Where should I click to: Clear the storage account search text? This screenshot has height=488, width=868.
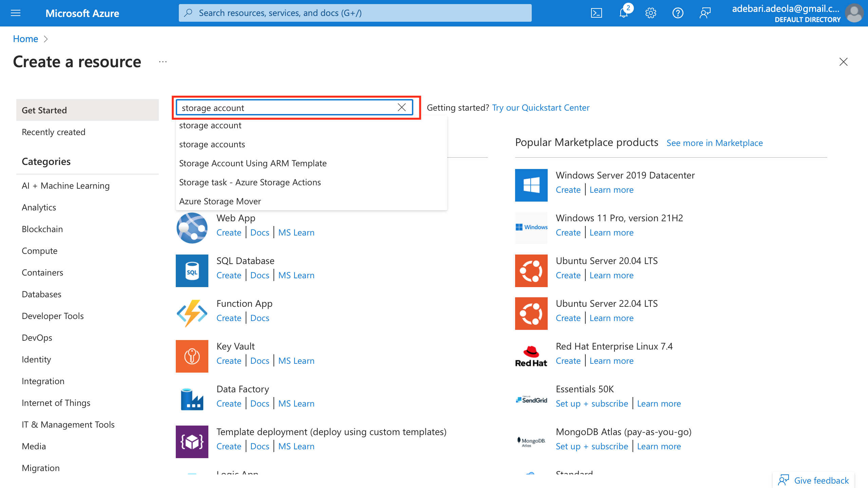(401, 108)
